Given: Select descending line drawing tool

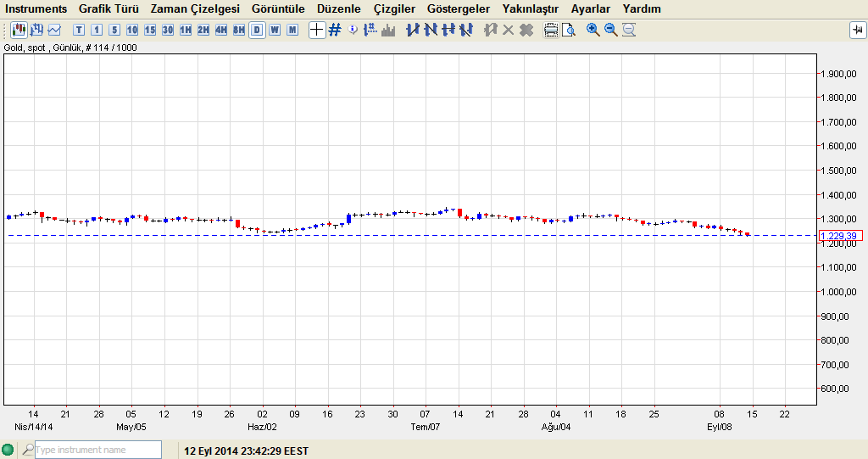Looking at the screenshot, I should tap(431, 30).
